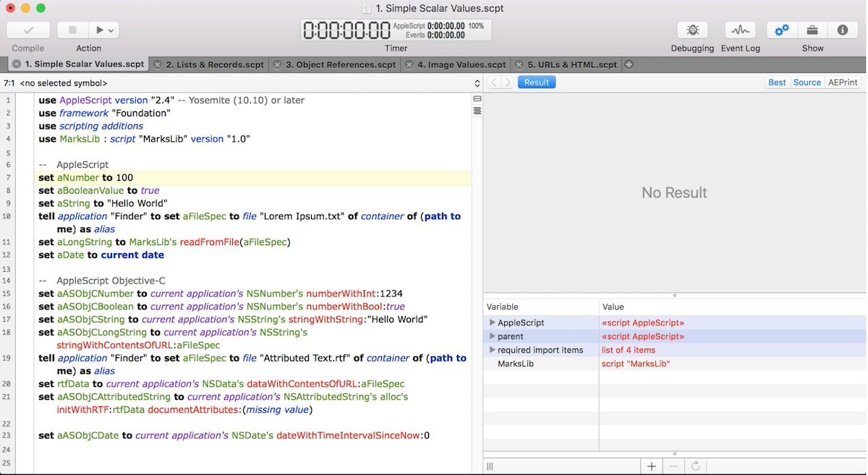The width and height of the screenshot is (868, 475).
Task: Go back with the left chevron in result bar
Action: tap(494, 82)
